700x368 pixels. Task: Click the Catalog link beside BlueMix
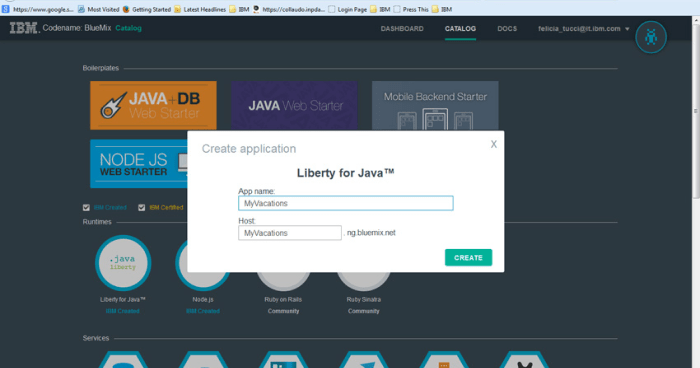point(128,28)
